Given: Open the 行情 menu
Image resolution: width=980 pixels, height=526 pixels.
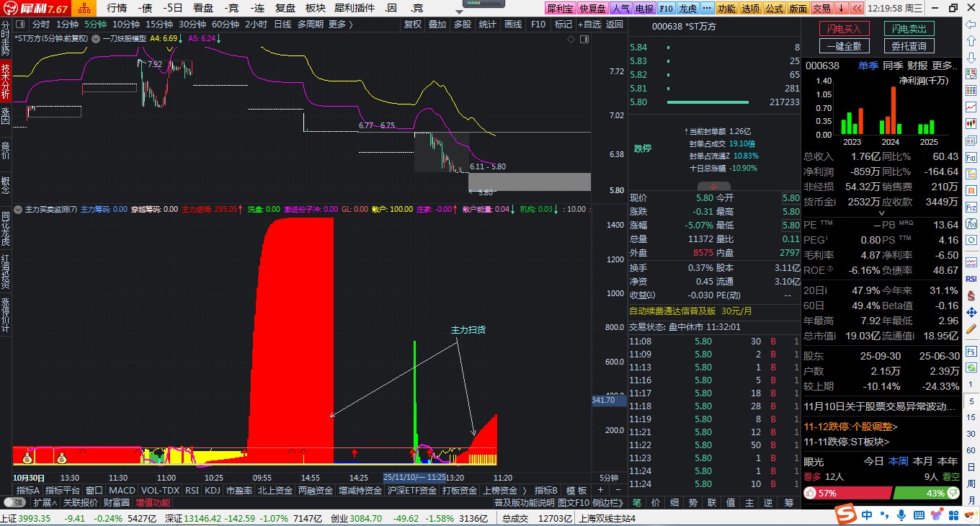Looking at the screenshot, I should pos(117,9).
